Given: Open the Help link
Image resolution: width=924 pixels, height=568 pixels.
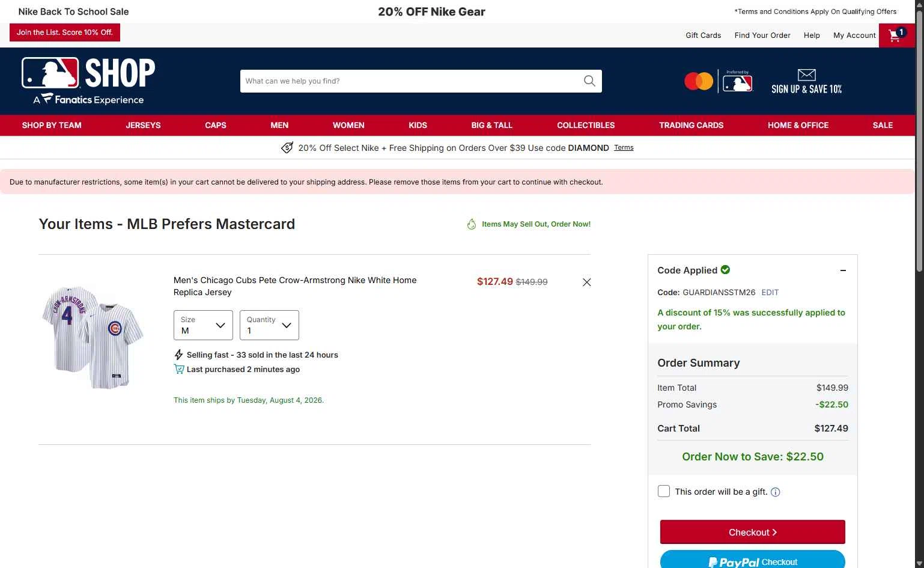Looking at the screenshot, I should (x=812, y=35).
